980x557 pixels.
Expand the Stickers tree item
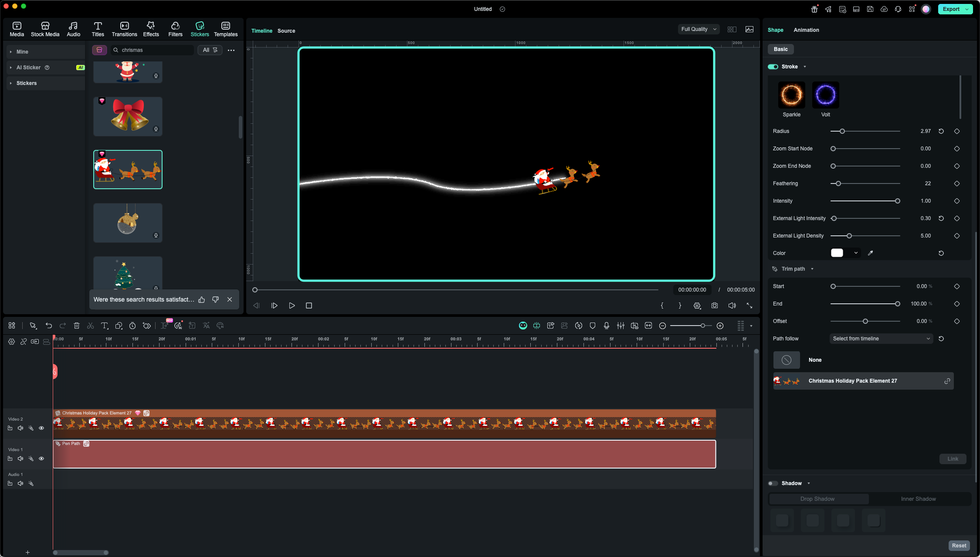[x=11, y=83]
